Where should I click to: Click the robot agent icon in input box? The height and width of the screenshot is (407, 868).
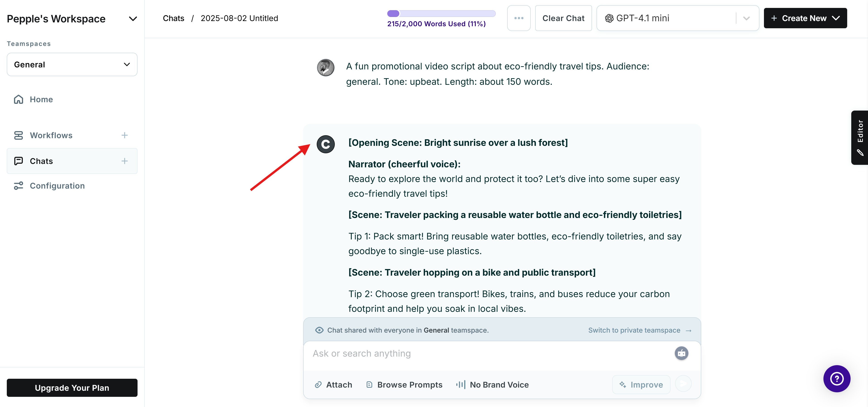click(x=681, y=353)
